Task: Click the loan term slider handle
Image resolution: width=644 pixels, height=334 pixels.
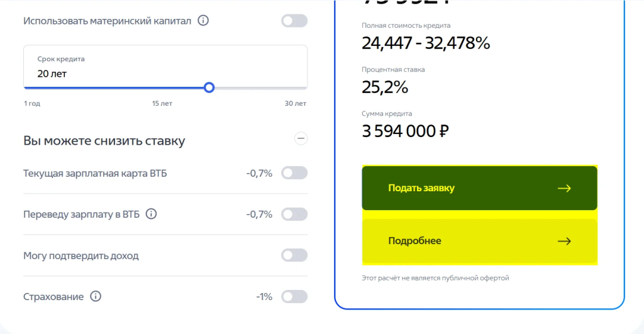Action: click(209, 87)
